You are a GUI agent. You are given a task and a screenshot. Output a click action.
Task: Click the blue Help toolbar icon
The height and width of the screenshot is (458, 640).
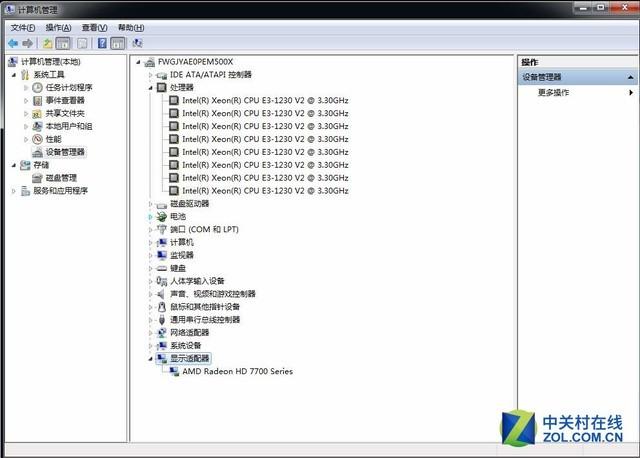click(101, 44)
